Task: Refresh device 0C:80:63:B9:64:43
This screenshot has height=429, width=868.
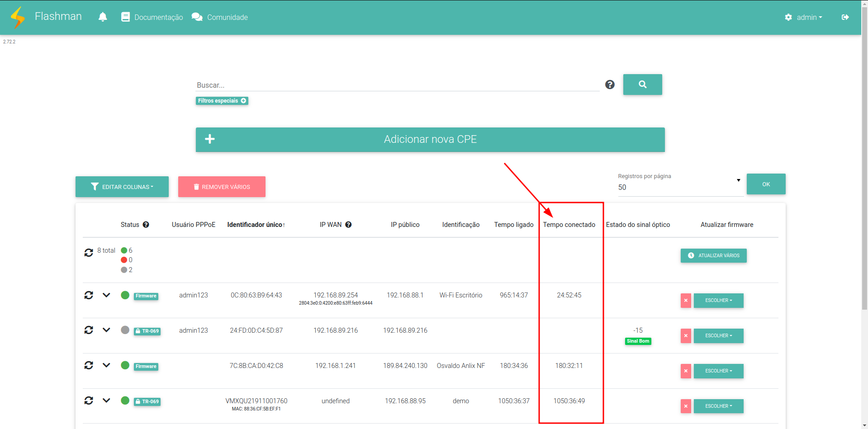Action: pyautogui.click(x=89, y=295)
